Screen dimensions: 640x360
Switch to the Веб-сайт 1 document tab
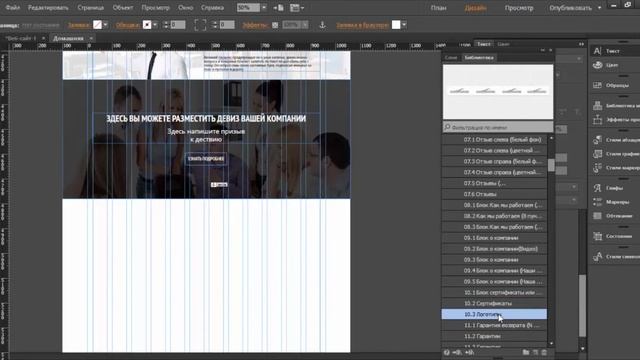20,38
